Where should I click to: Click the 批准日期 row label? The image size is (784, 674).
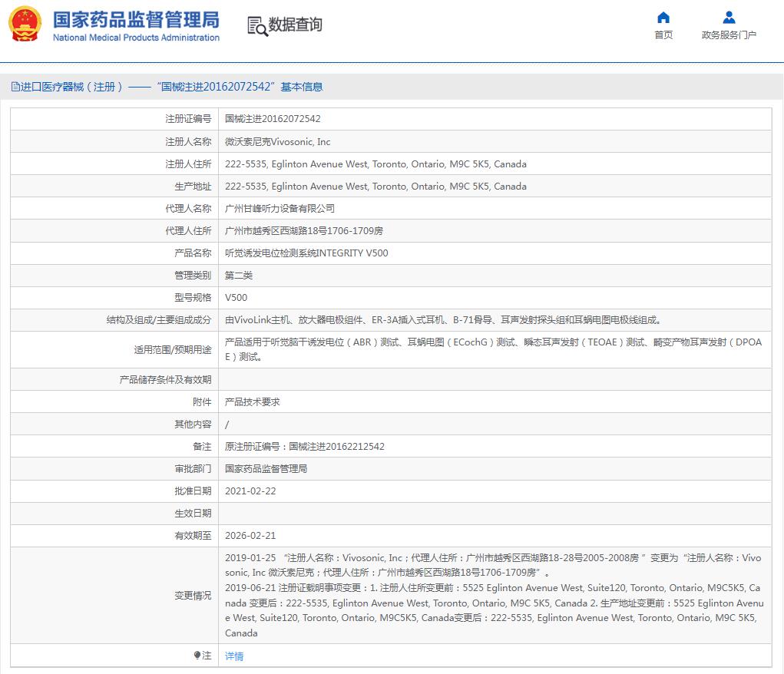pyautogui.click(x=193, y=491)
